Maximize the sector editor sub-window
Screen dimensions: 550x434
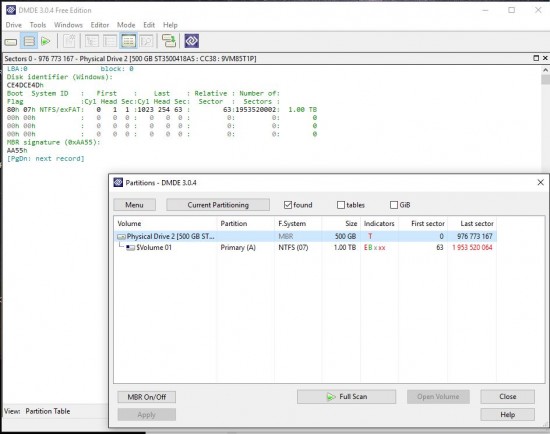pos(536,58)
